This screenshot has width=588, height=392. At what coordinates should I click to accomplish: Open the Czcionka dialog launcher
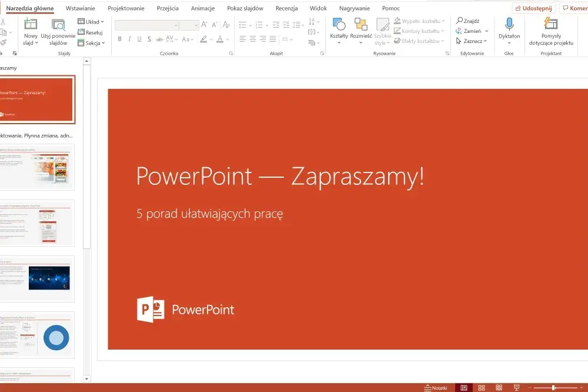(231, 54)
